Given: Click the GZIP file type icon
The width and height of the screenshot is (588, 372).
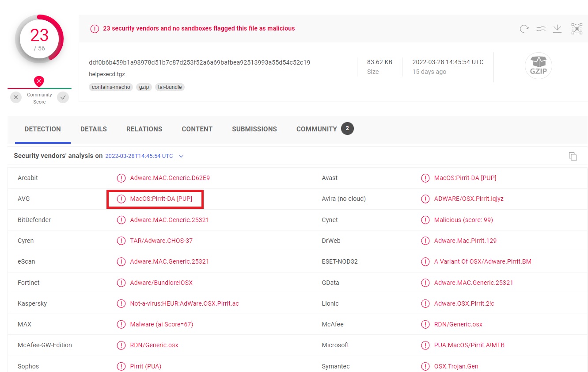Looking at the screenshot, I should (538, 65).
